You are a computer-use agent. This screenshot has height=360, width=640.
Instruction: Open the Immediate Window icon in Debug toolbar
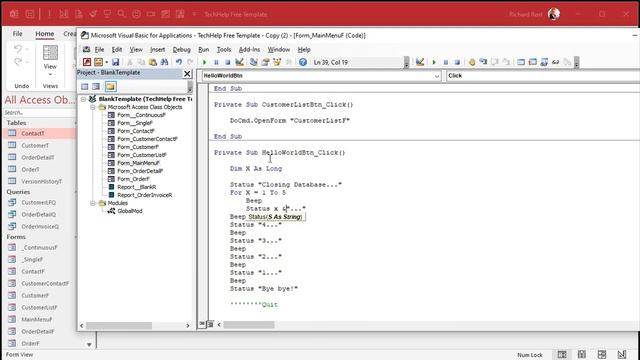(532, 62)
